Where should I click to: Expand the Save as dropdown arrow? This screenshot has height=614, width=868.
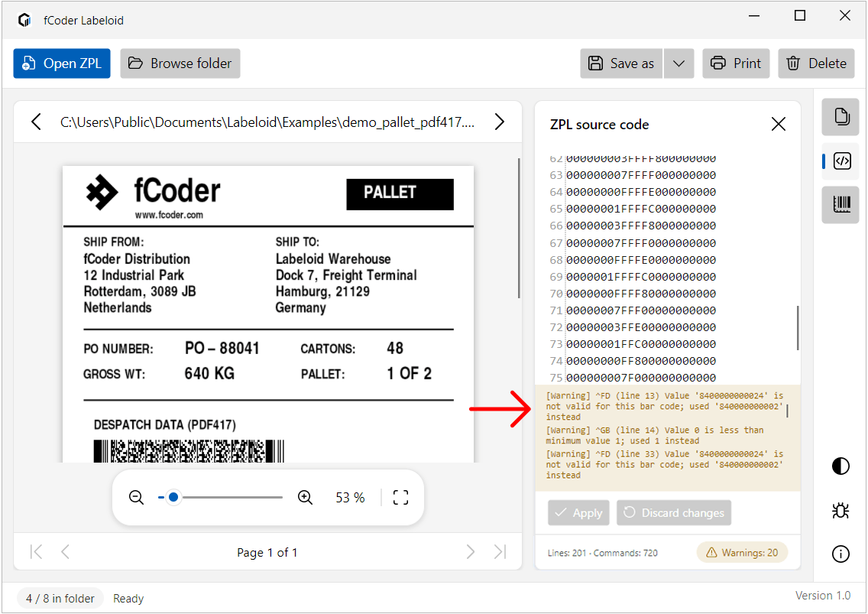pyautogui.click(x=679, y=63)
